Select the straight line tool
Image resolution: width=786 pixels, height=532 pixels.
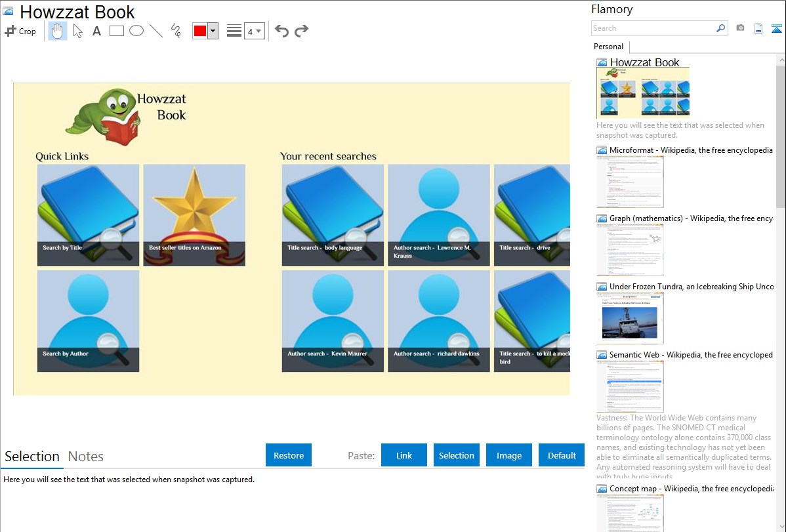point(156,31)
